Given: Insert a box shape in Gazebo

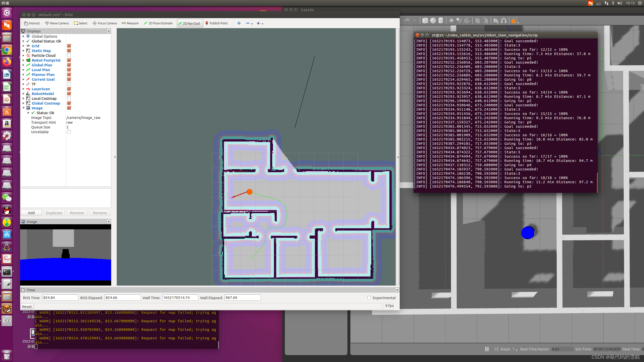Looking at the screenshot, I should (425, 20).
